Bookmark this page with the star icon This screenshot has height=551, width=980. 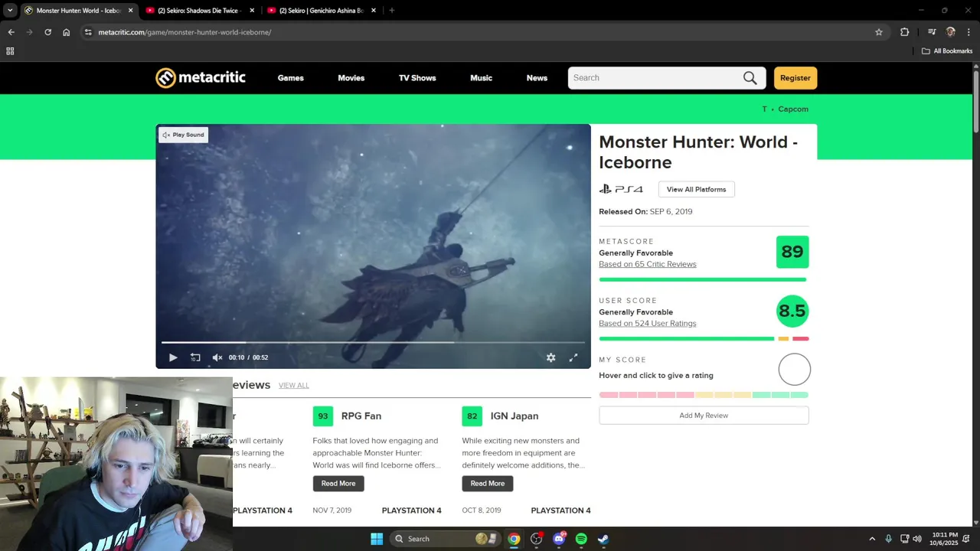click(x=879, y=32)
